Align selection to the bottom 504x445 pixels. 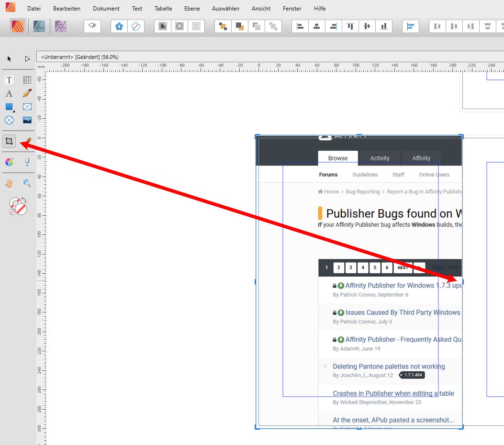tap(384, 26)
